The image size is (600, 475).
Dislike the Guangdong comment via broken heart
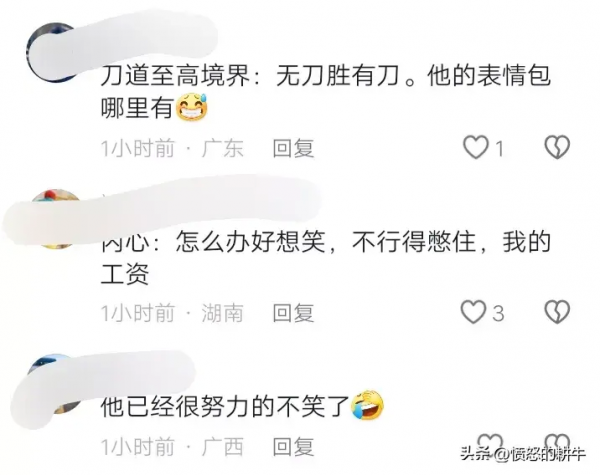click(x=557, y=147)
